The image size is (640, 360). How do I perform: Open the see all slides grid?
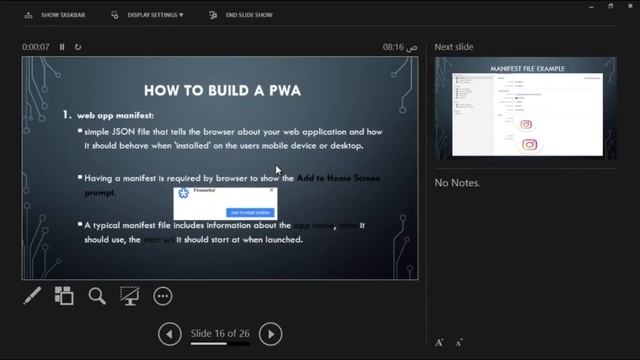64,296
